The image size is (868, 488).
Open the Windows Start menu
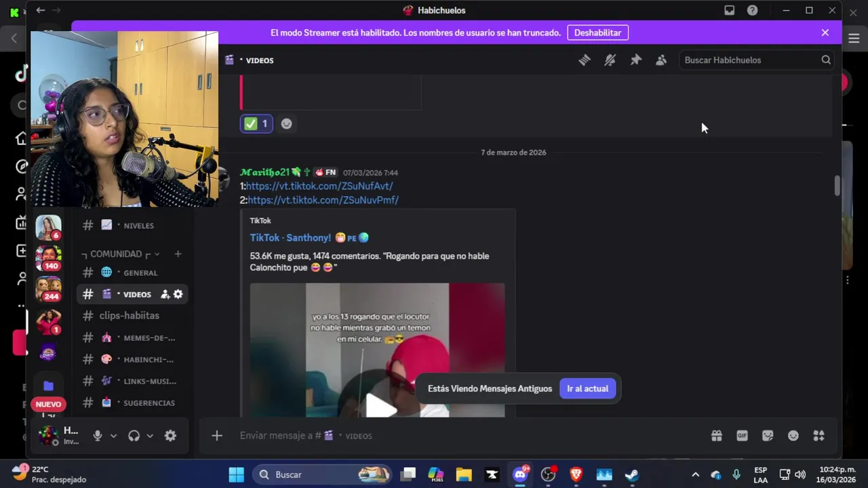tap(236, 474)
